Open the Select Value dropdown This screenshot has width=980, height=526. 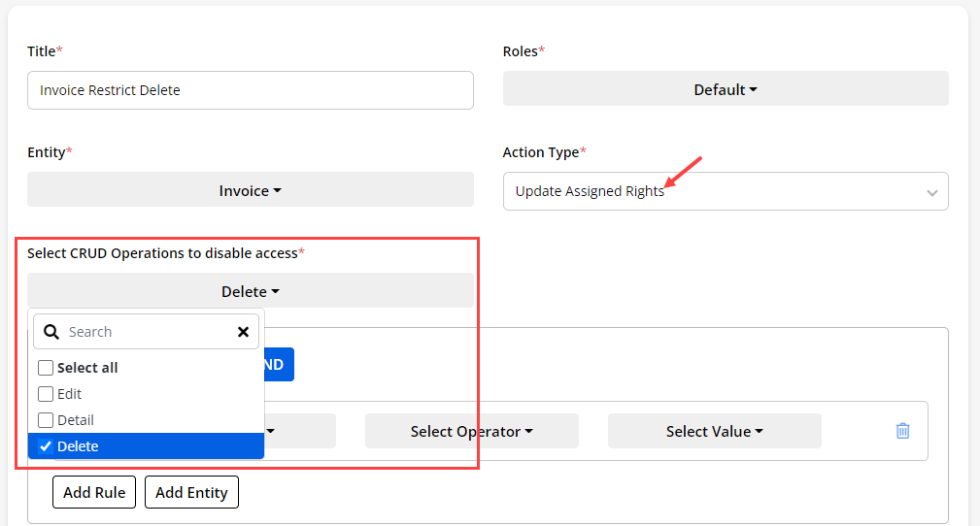click(x=714, y=431)
